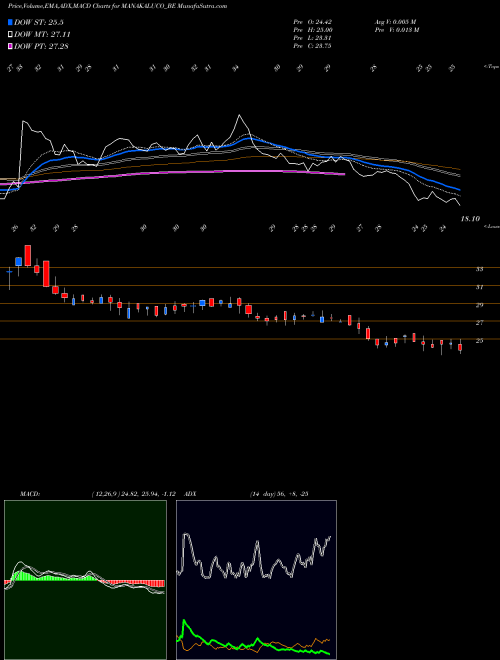Click the ADX values '(14 day) 56, +8, -25'
This screenshot has height=660, width=500.
pos(279,494)
